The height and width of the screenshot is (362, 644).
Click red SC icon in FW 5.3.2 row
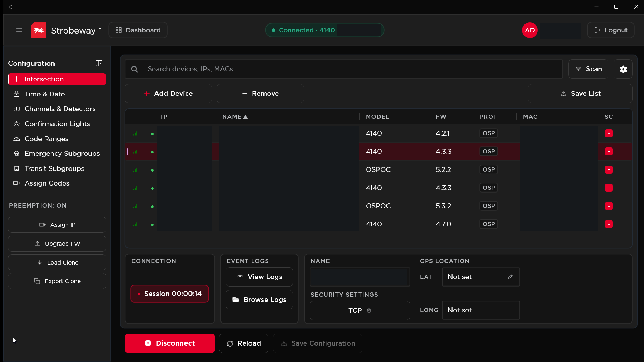[x=609, y=206]
